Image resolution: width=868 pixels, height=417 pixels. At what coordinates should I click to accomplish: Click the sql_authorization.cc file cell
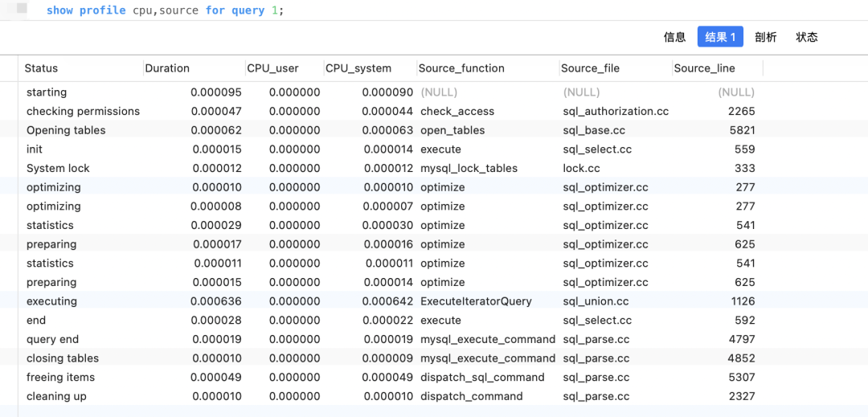616,112
